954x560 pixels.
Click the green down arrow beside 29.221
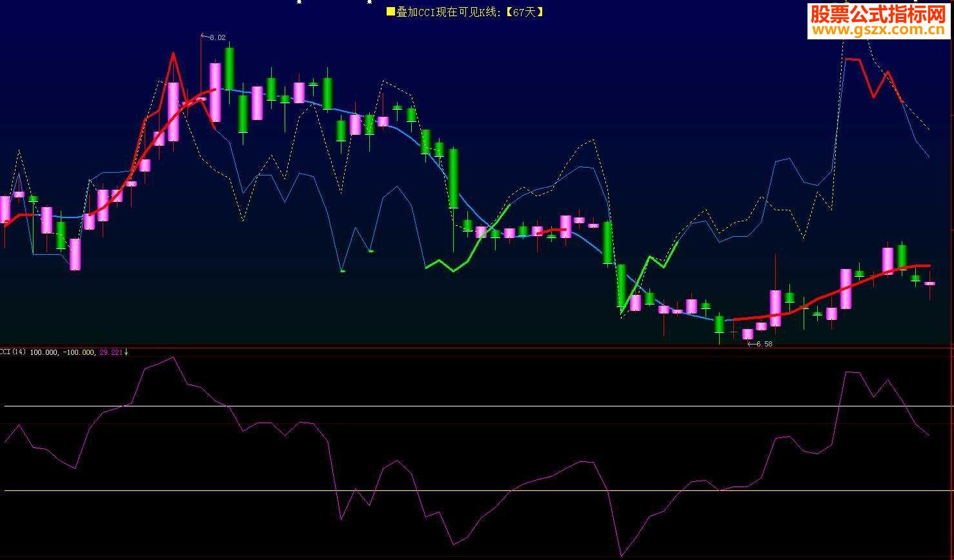pos(126,352)
